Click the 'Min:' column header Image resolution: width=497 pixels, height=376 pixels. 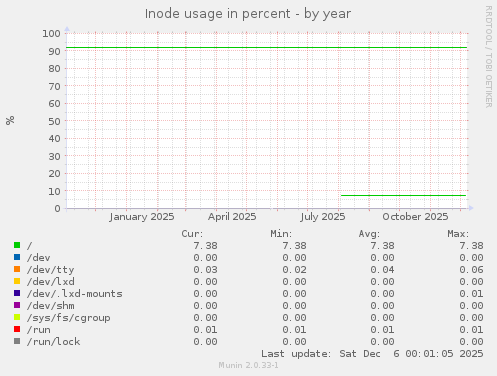tap(281, 234)
